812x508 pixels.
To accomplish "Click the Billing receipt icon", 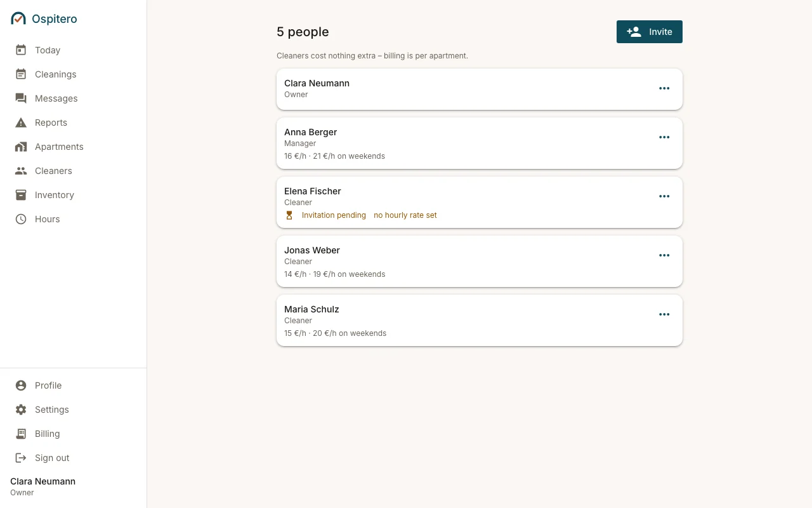I will (x=21, y=434).
